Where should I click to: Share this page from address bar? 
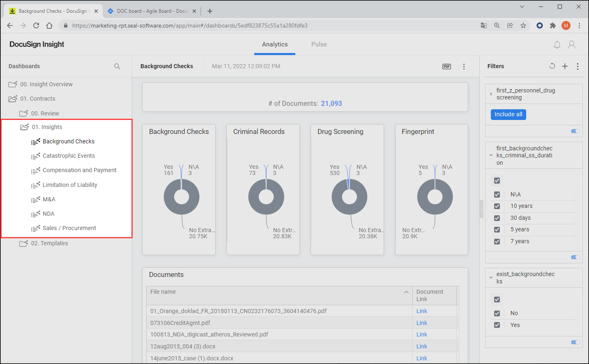coord(510,25)
